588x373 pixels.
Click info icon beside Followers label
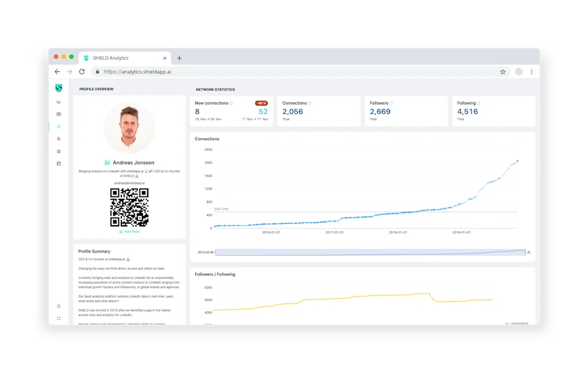[391, 103]
